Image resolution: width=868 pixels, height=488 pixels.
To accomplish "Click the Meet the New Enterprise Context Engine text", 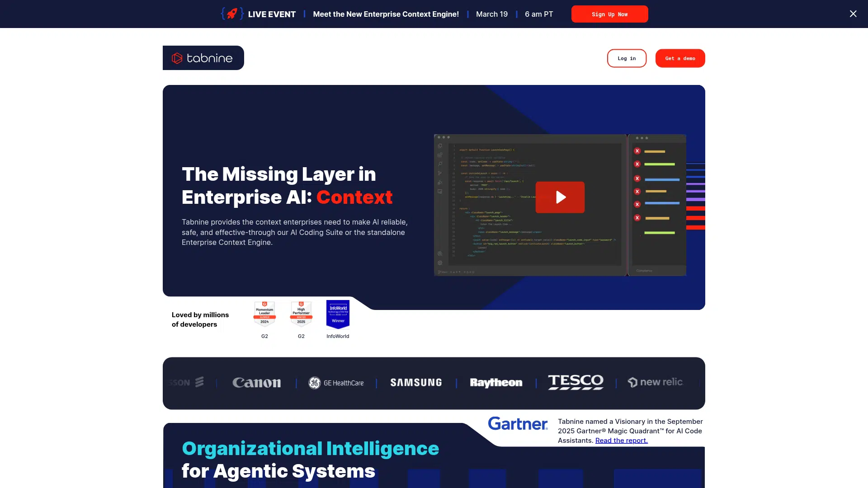I will pos(386,14).
